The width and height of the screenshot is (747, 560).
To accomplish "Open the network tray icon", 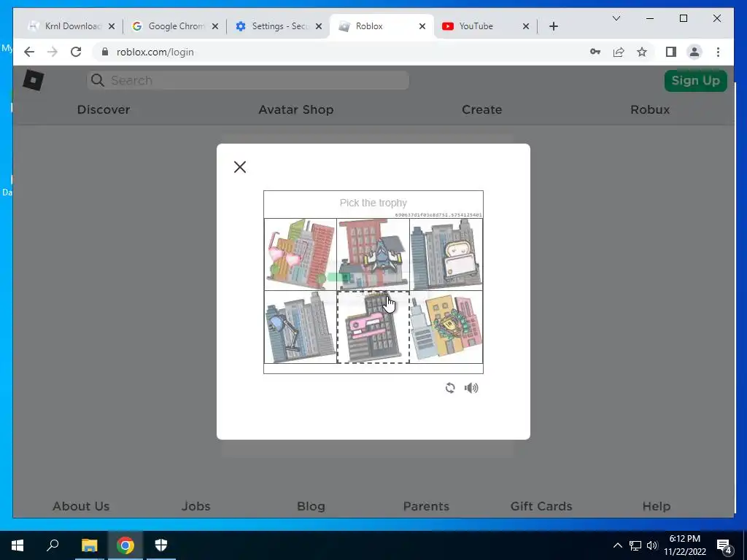I will 635,545.
